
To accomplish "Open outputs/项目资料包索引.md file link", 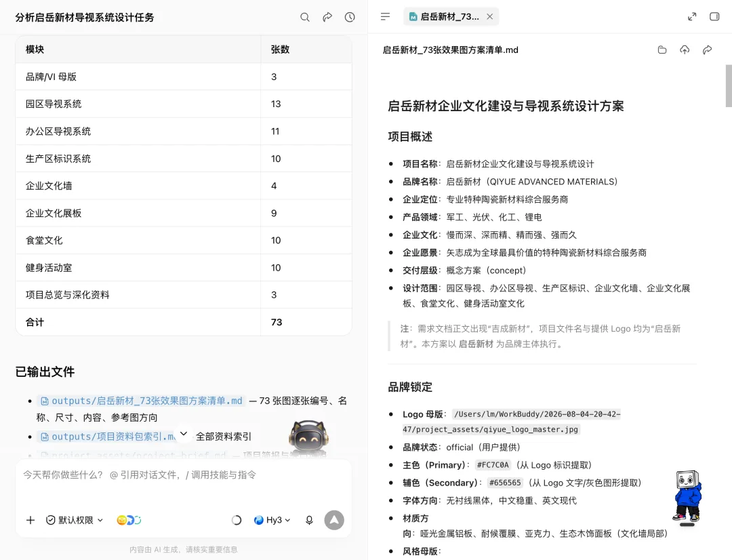I will tap(108, 437).
